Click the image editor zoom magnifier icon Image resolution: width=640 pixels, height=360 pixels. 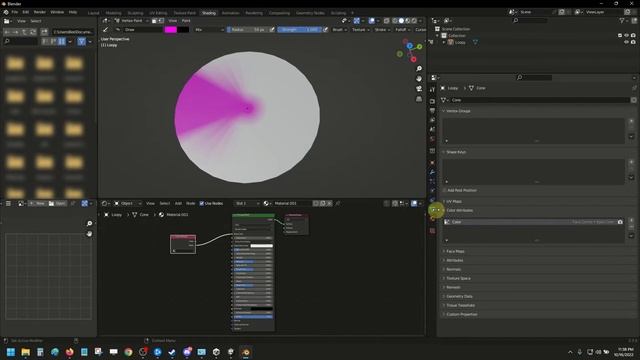tap(89, 223)
